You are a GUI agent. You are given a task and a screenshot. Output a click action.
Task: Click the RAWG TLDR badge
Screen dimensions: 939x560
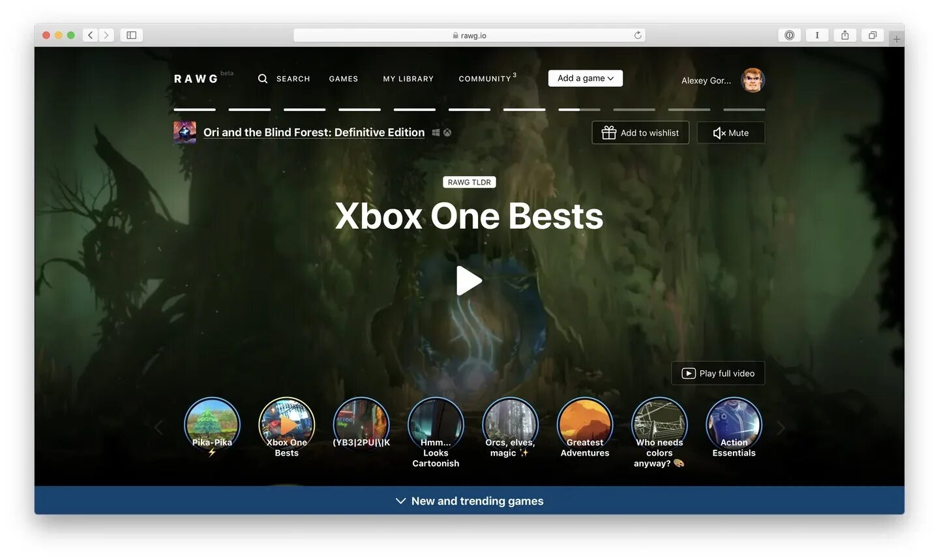[x=469, y=183]
